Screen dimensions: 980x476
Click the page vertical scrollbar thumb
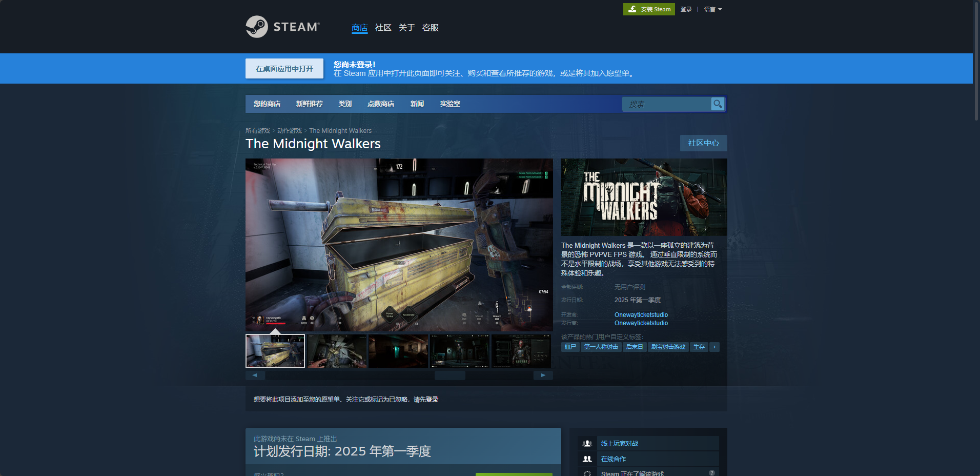coord(976,61)
